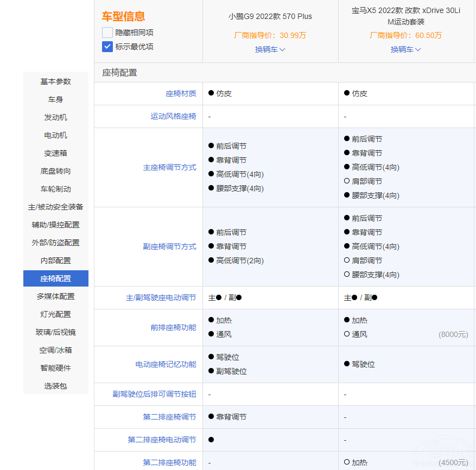Select 变速箱 sidebar item

[x=55, y=153]
